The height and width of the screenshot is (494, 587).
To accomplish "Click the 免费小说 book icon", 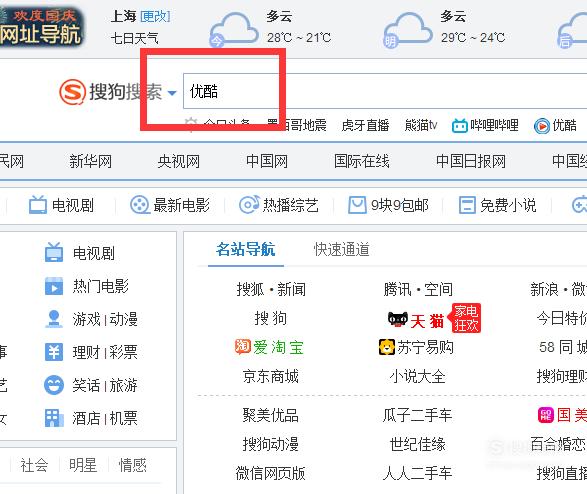I will point(467,205).
